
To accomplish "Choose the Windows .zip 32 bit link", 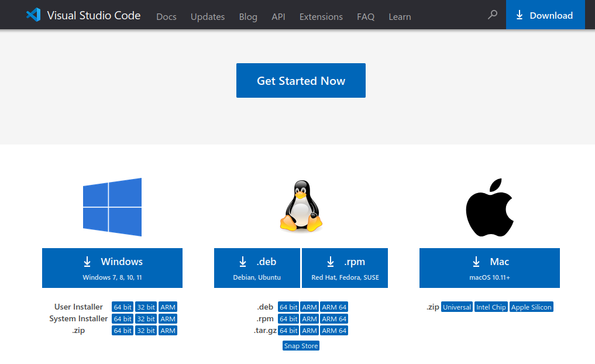I will (146, 331).
